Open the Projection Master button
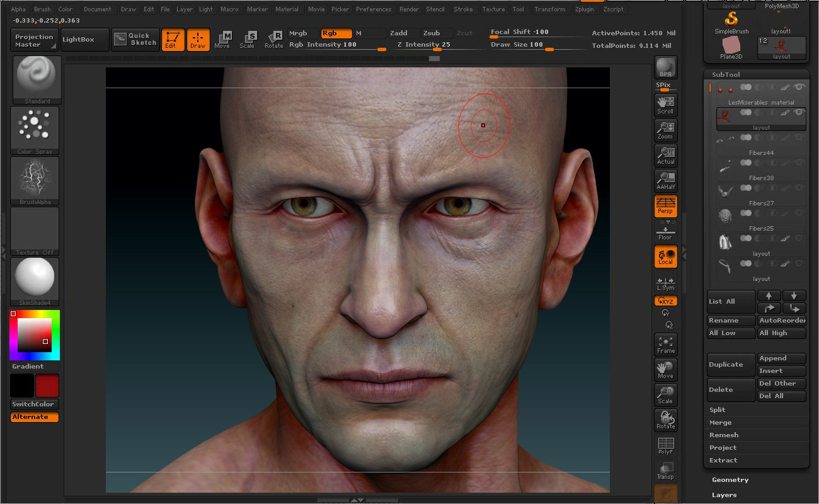 (x=34, y=40)
